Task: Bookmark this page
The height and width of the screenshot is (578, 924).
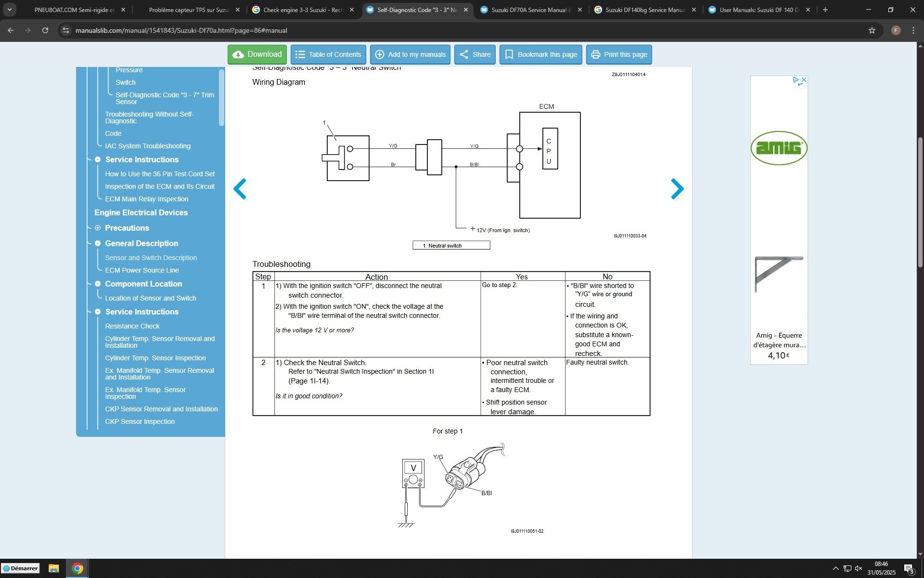Action: [x=540, y=54]
